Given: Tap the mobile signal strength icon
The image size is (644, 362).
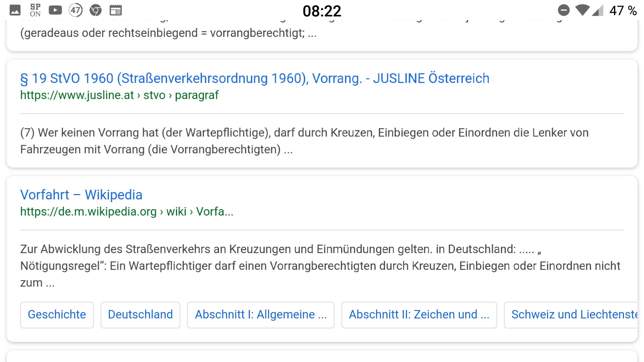Looking at the screenshot, I should point(597,10).
